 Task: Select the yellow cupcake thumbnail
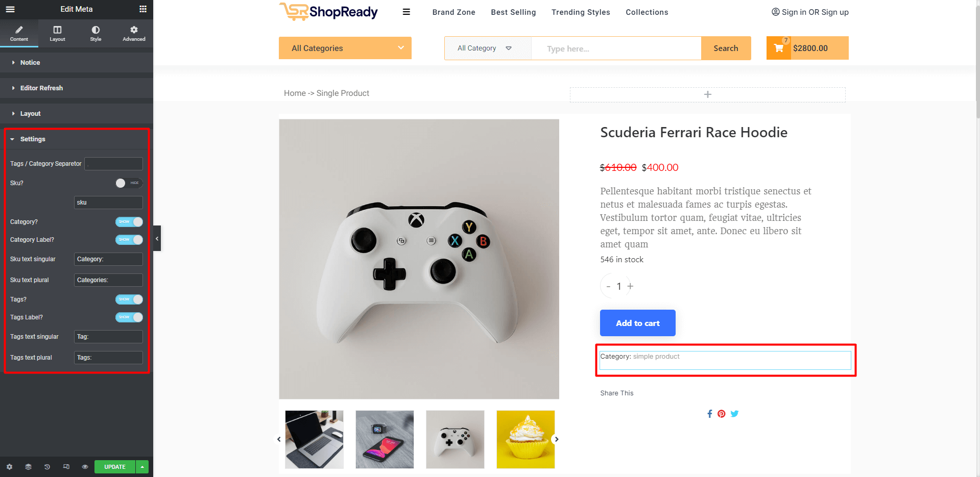(525, 439)
